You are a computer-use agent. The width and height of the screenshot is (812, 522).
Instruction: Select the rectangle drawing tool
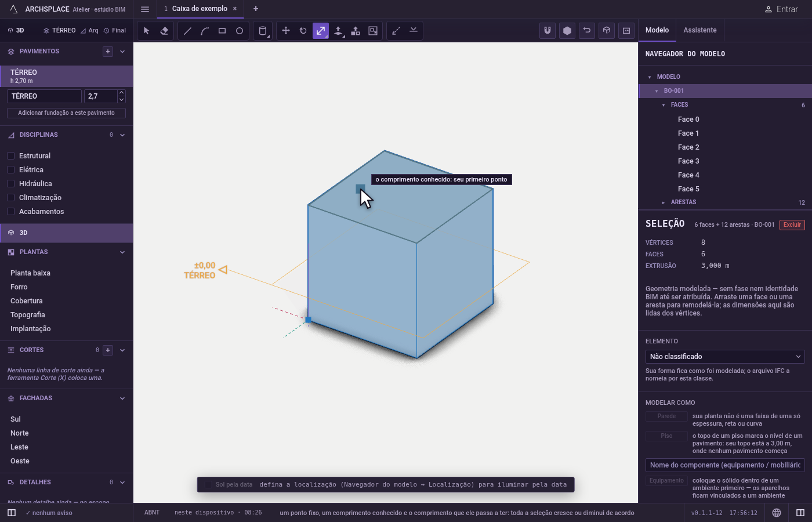click(x=222, y=31)
